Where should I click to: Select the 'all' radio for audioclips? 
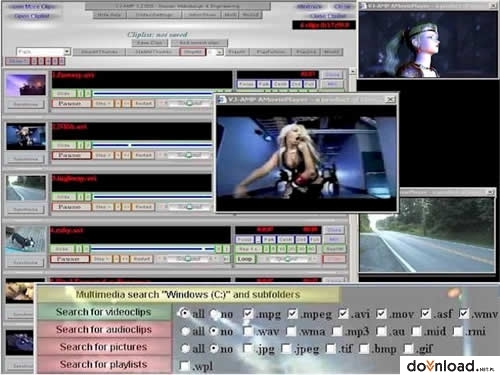pyautogui.click(x=185, y=331)
